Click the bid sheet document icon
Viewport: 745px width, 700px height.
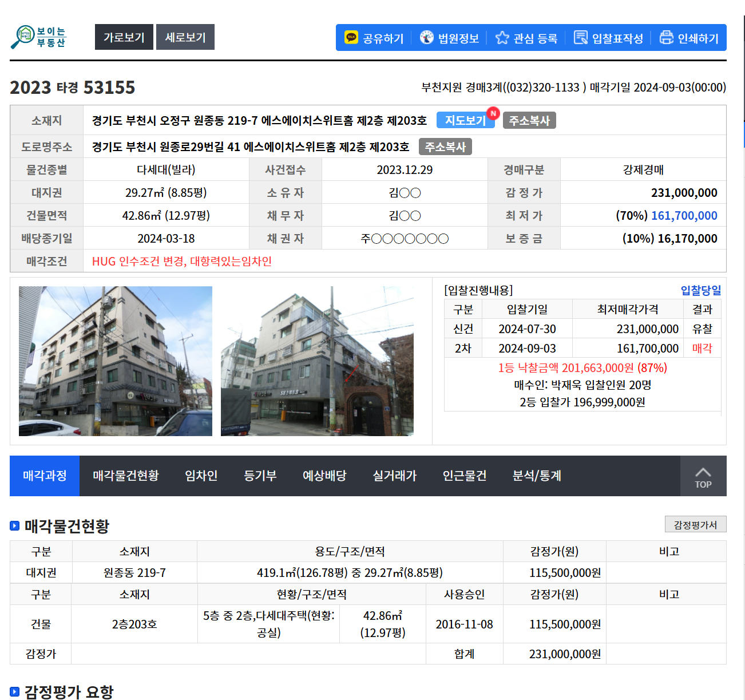(x=581, y=38)
